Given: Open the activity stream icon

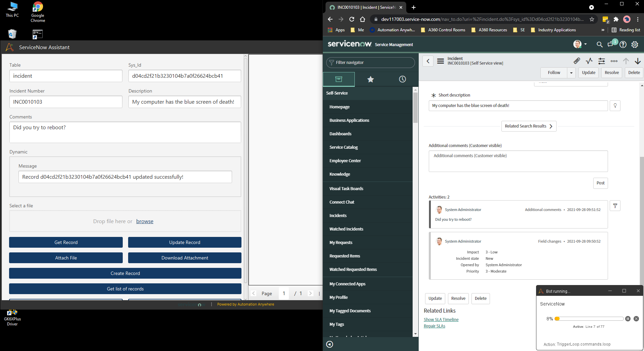Looking at the screenshot, I should [x=589, y=61].
